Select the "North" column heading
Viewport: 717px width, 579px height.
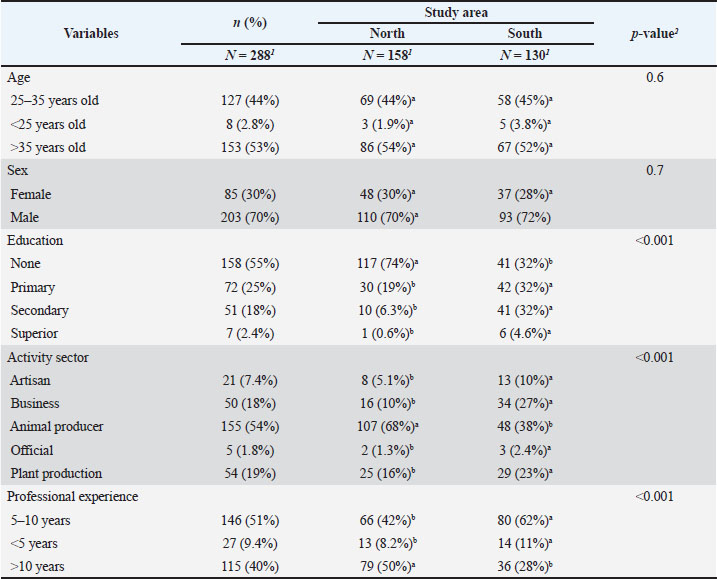click(x=387, y=33)
